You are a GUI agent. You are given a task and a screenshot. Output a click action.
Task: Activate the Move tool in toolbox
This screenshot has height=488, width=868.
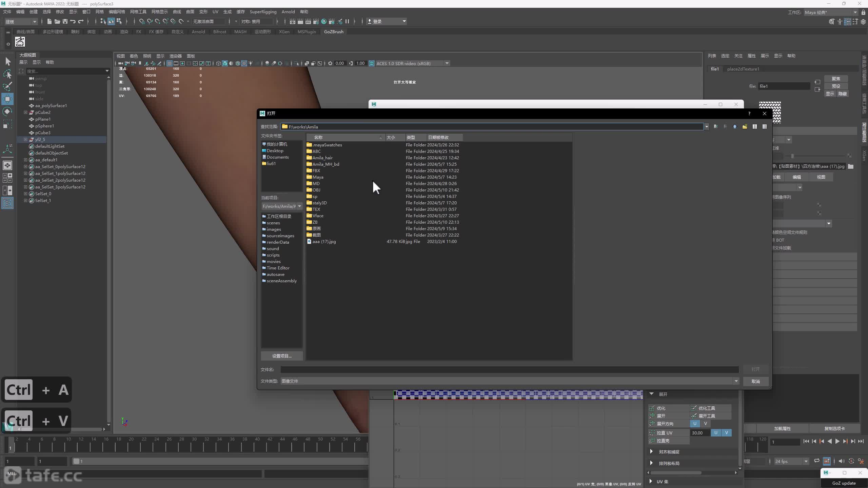(x=7, y=99)
